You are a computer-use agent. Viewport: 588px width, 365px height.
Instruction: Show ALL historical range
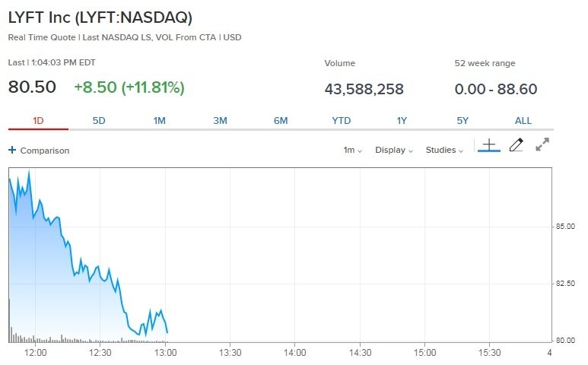tap(523, 120)
